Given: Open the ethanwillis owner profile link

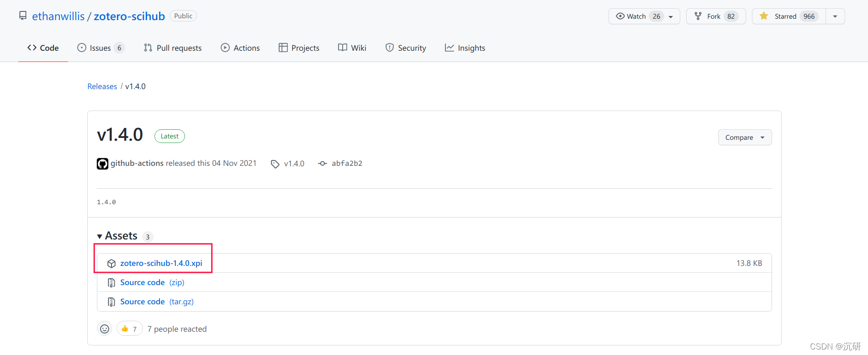Looking at the screenshot, I should point(58,16).
